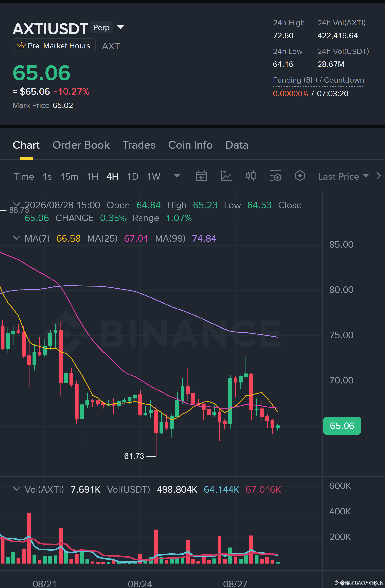Click the green 65.06 price axis tag
The width and height of the screenshot is (385, 588).
click(x=342, y=426)
